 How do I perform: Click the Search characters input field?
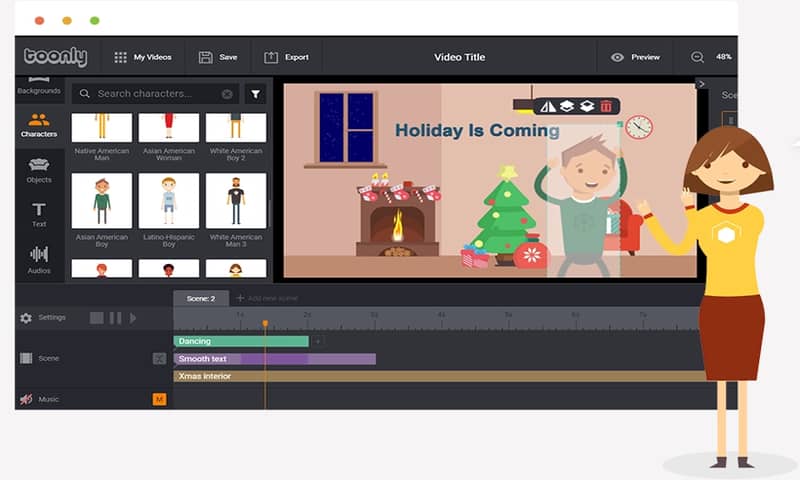point(157,94)
